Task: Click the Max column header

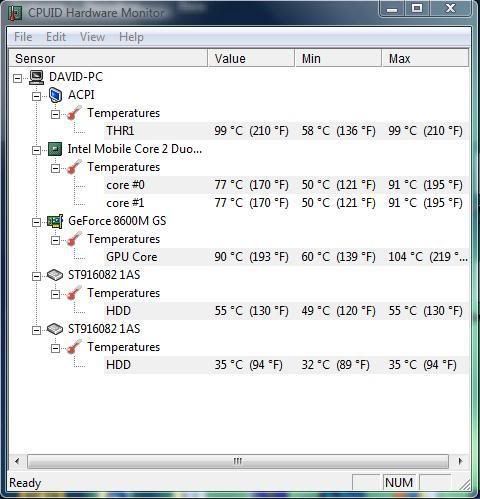Action: tap(425, 58)
